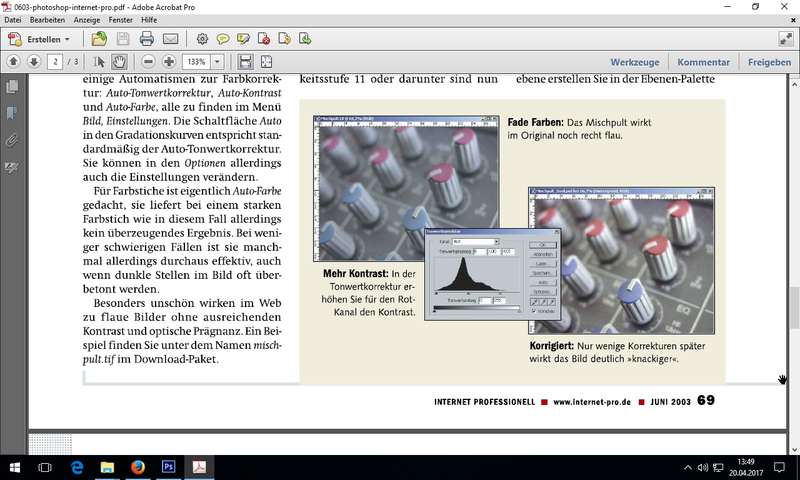The width and height of the screenshot is (800, 480).
Task: Open the Attachments paperclip panel
Action: pos(12,140)
